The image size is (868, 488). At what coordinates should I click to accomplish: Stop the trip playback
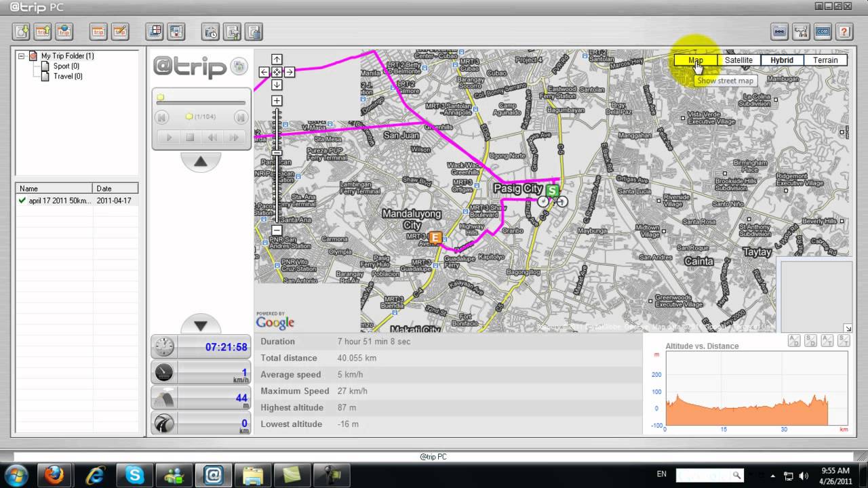pyautogui.click(x=191, y=138)
